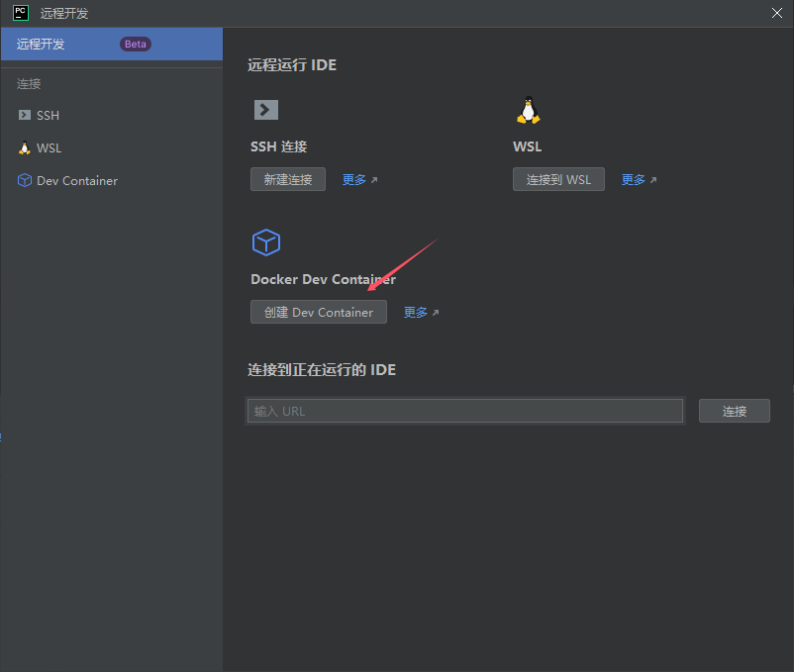The width and height of the screenshot is (794, 672).
Task: Open 更多 link beside 创建 Dev Container
Action: (x=422, y=312)
